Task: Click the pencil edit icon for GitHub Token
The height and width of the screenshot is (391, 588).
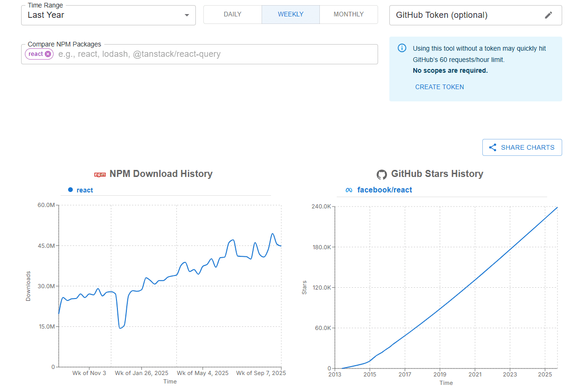Action: (x=549, y=15)
